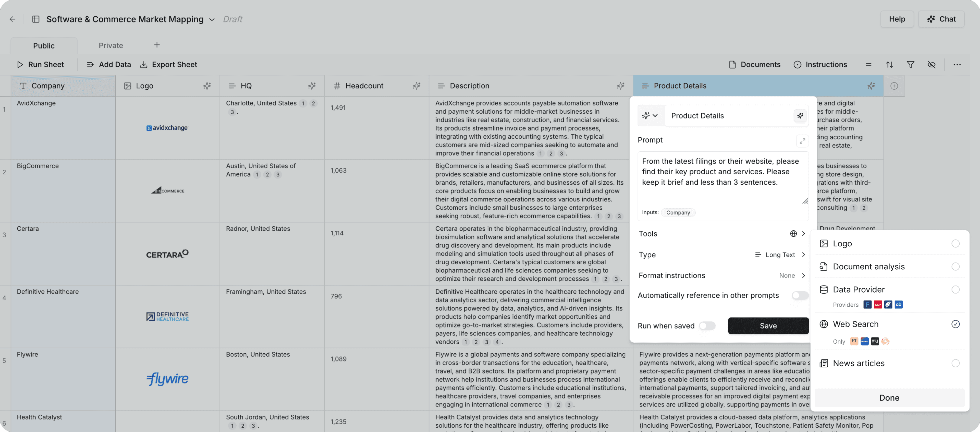Click the sort arrows icon in toolbar

889,65
